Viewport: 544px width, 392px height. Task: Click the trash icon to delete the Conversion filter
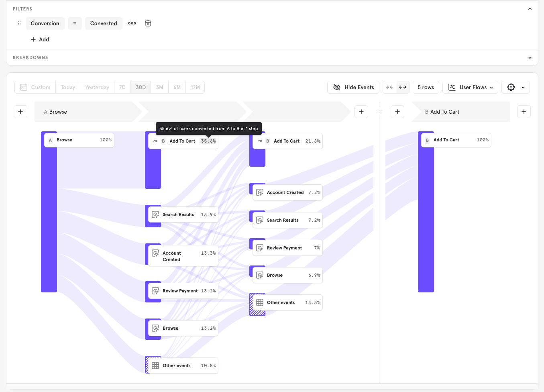[x=148, y=23]
